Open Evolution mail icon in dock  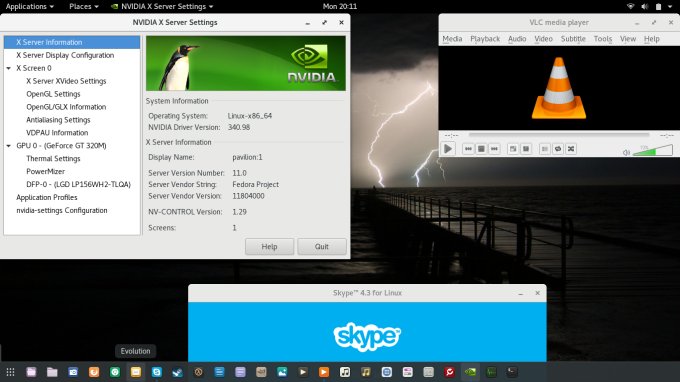click(136, 372)
